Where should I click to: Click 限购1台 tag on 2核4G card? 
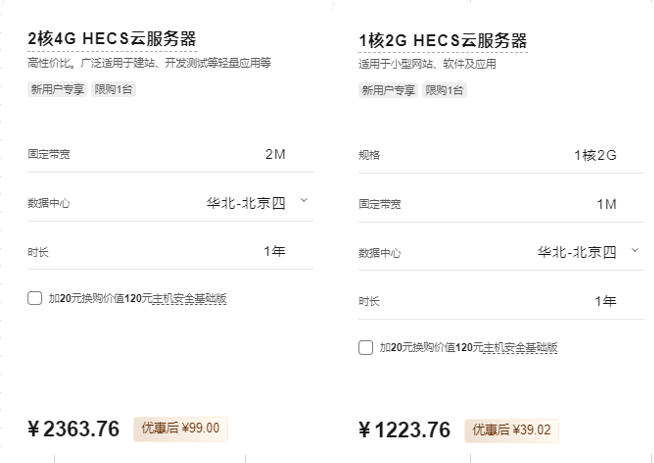114,89
